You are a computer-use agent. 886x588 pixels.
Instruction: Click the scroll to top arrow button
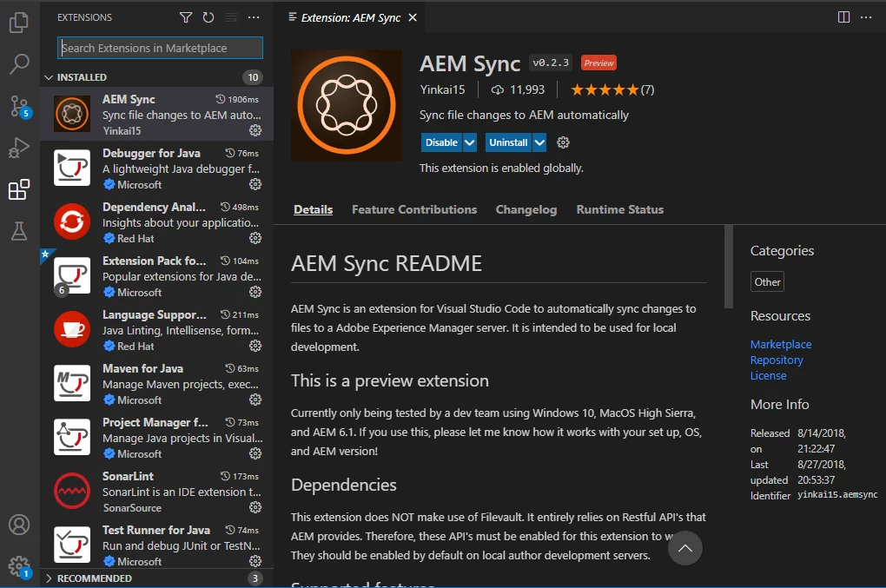tap(684, 548)
